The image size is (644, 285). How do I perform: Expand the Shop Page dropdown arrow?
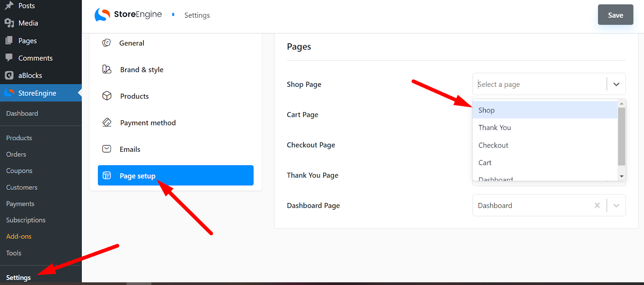point(616,84)
